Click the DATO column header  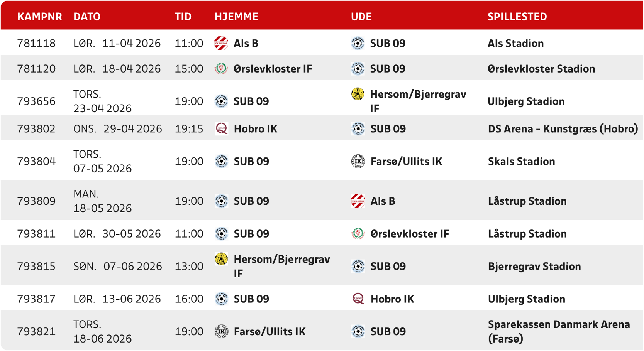click(87, 17)
